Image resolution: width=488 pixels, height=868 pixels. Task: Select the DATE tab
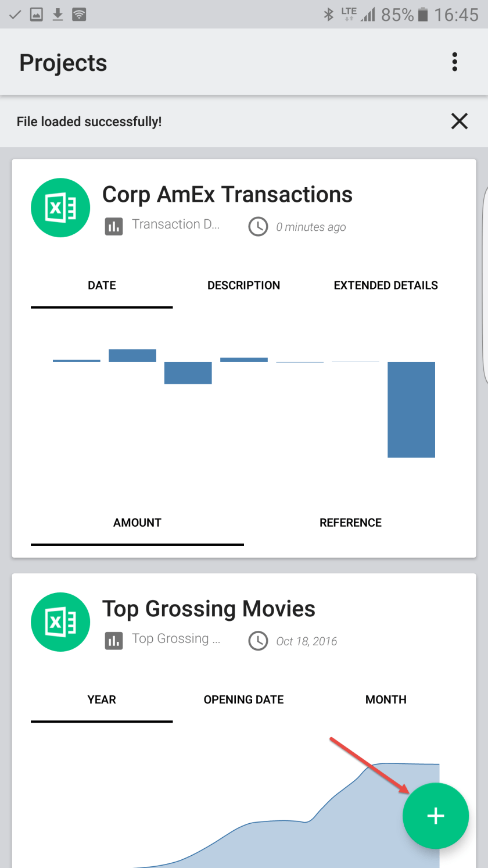tap(102, 285)
